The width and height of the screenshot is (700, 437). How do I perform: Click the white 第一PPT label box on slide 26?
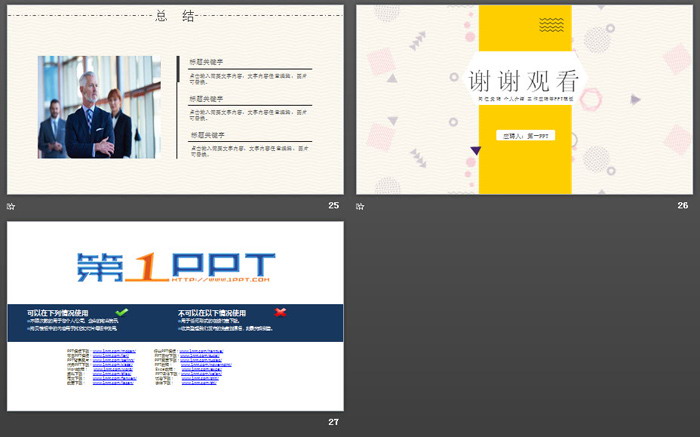tap(525, 136)
